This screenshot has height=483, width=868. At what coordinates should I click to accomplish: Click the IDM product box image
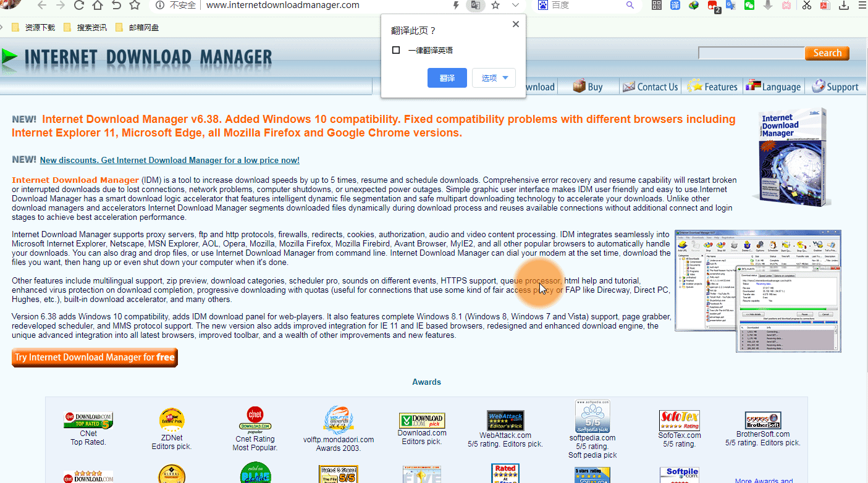tap(793, 158)
